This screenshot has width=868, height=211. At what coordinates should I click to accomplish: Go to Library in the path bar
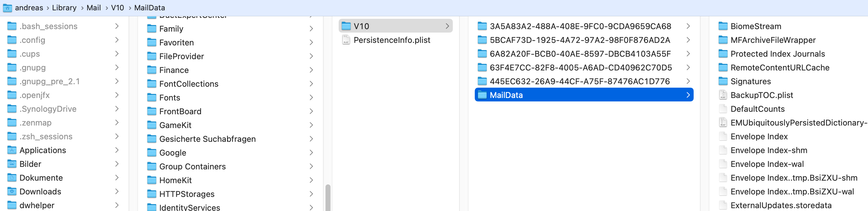pyautogui.click(x=64, y=8)
